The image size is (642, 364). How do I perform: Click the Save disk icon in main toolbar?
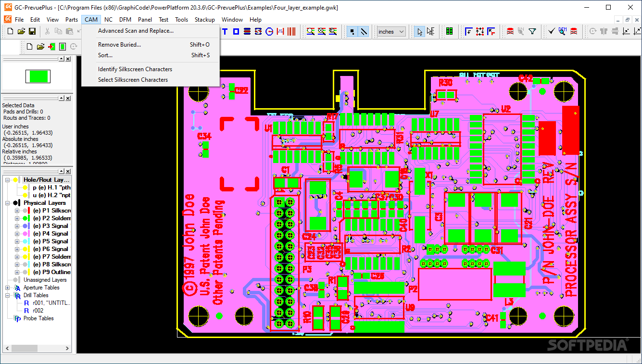click(32, 32)
